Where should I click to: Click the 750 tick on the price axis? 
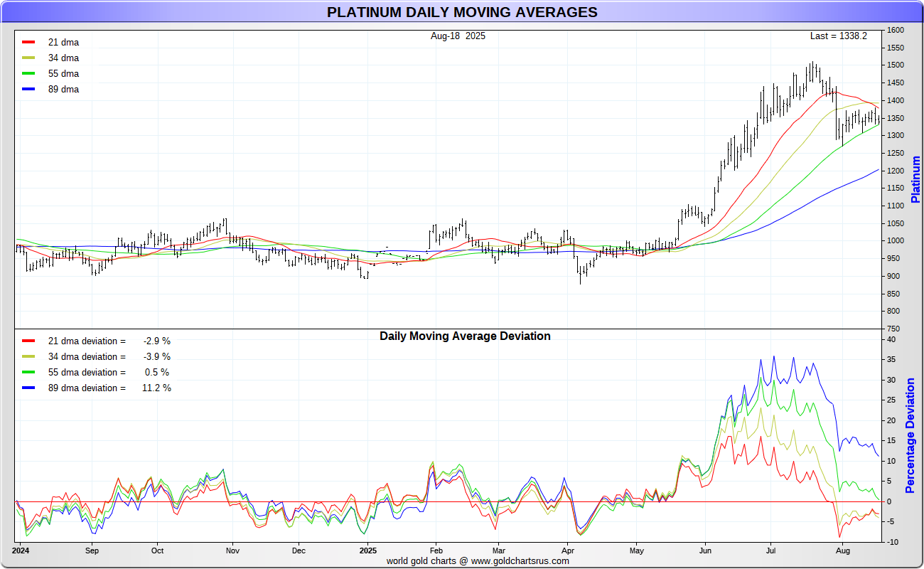893,329
